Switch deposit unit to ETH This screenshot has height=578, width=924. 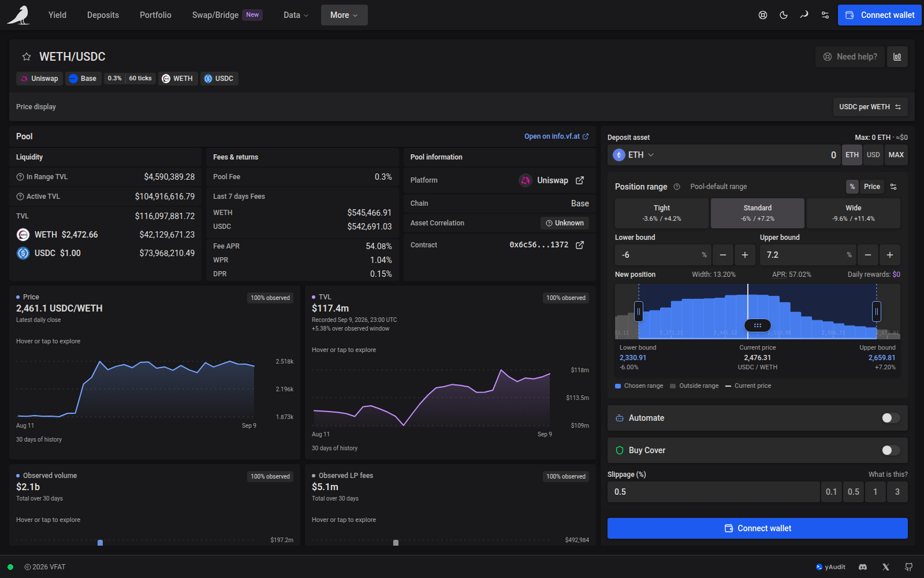click(852, 155)
